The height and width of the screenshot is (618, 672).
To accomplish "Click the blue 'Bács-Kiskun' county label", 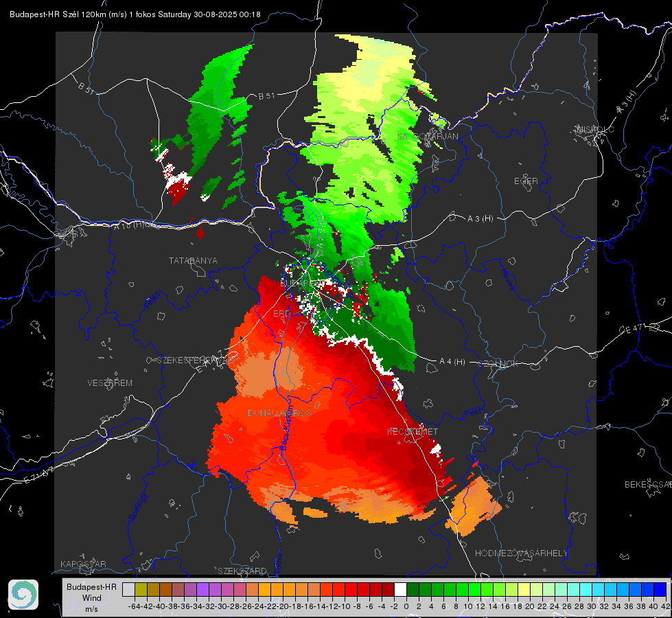I will 286,426.
